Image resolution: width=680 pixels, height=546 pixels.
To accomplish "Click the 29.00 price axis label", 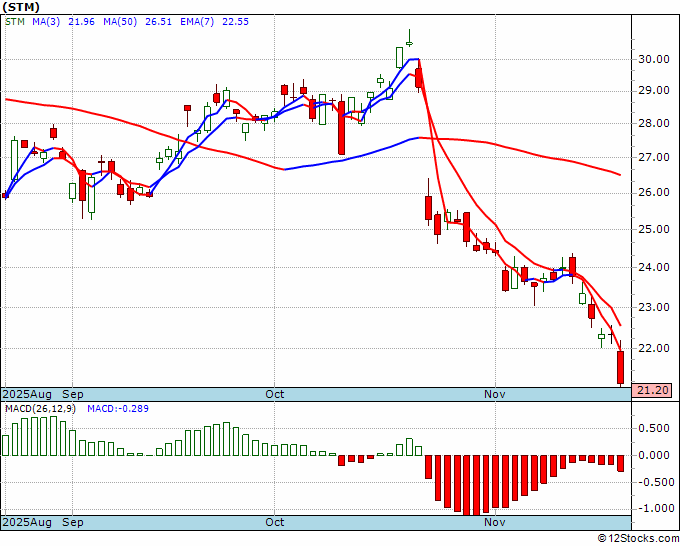I will 654,91.
